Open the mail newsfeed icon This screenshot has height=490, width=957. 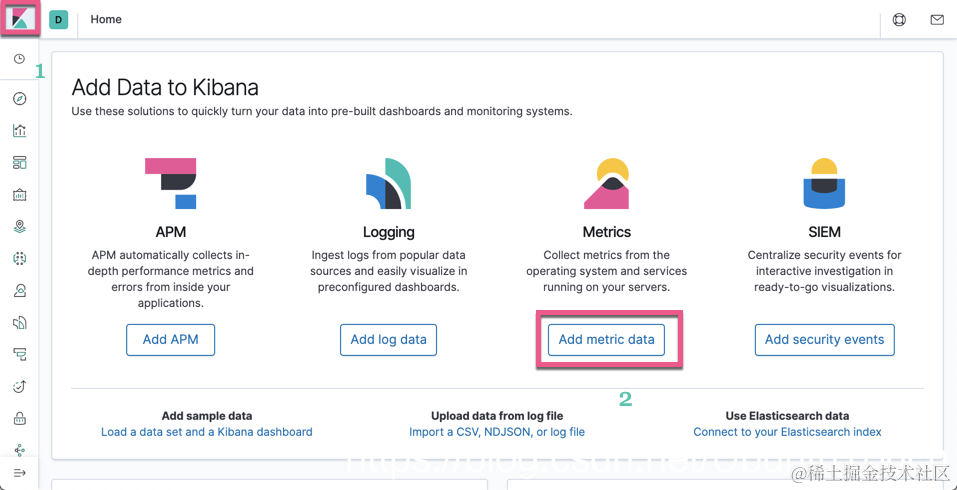point(937,19)
